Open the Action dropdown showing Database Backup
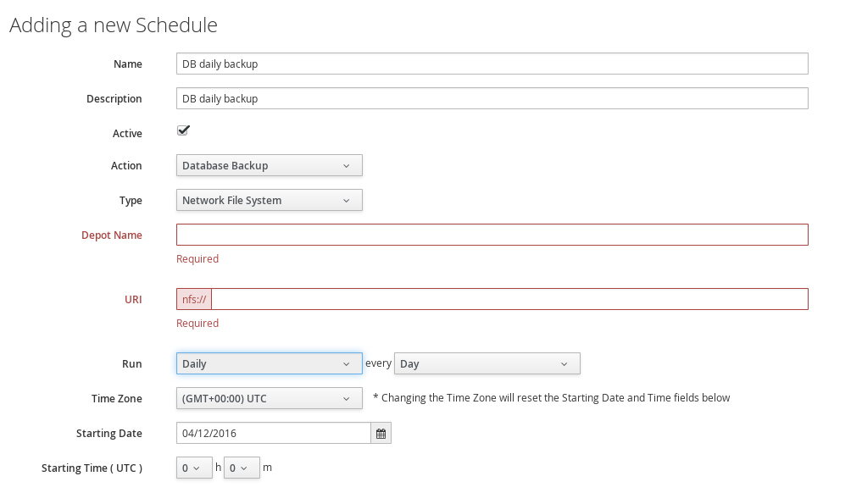The image size is (862, 504). point(270,165)
